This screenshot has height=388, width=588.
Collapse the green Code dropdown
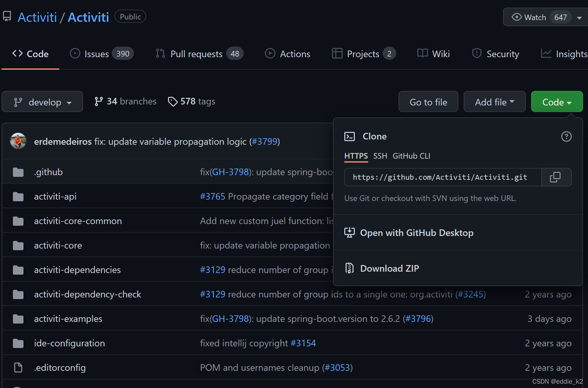coord(557,102)
